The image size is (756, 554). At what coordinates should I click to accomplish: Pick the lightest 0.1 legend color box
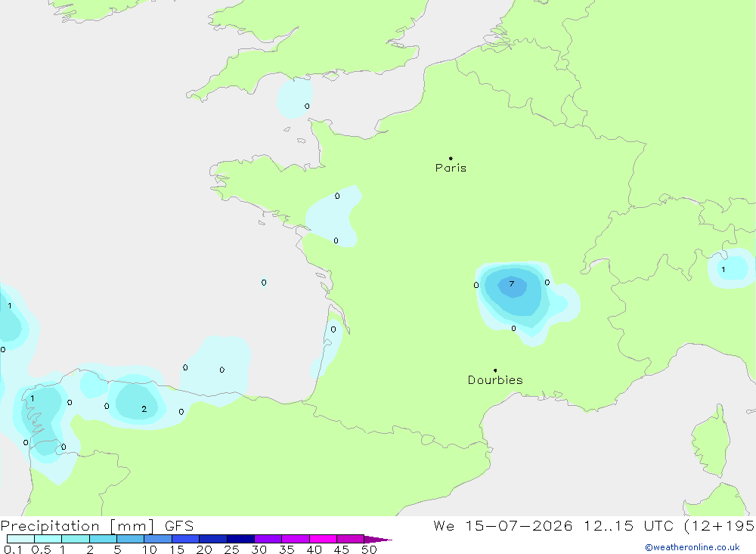click(20, 539)
